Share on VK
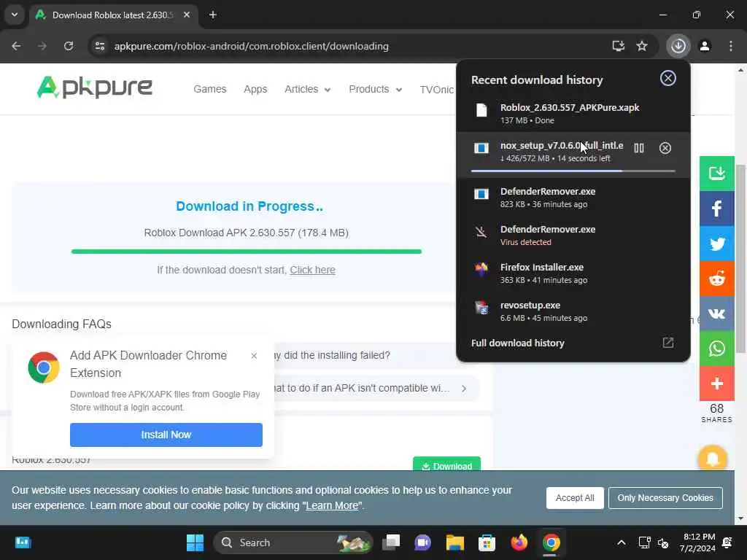The image size is (747, 560). pyautogui.click(x=716, y=314)
